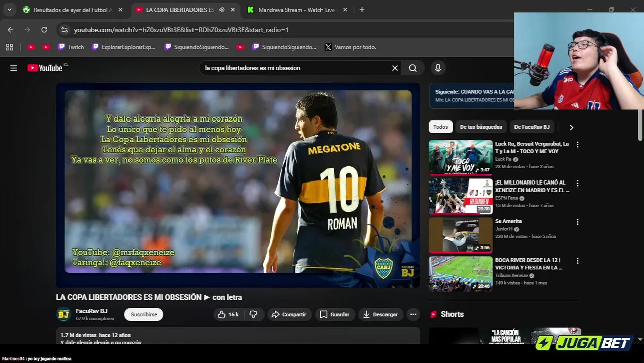Open ESPN Fans channel name

[x=507, y=198]
